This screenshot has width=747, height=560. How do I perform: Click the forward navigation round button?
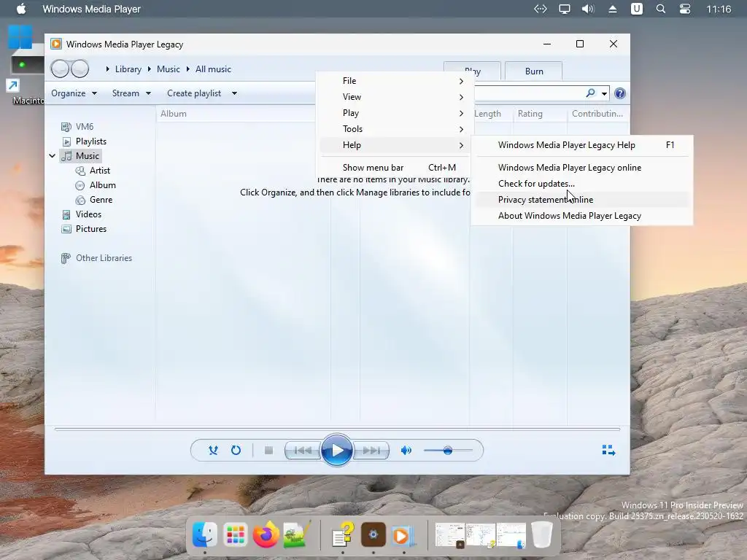click(80, 69)
